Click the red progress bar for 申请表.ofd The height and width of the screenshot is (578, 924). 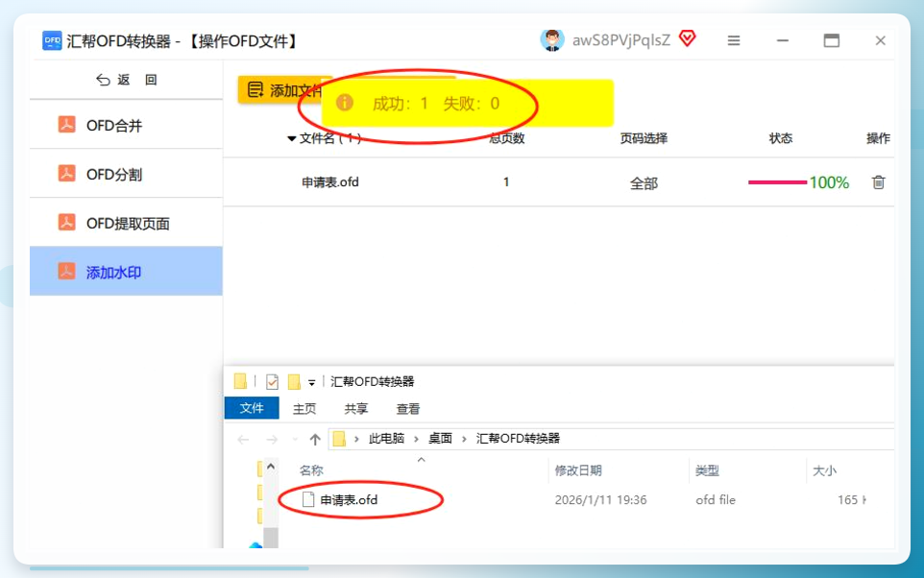click(777, 182)
